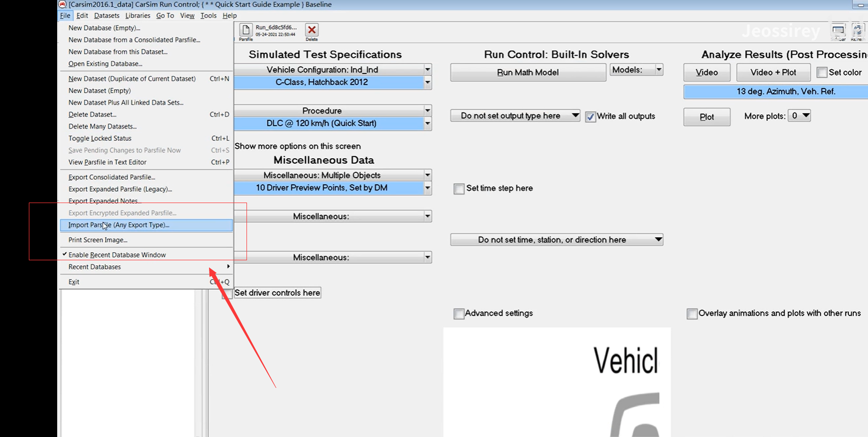Select Open Existing Database... menu item
Viewport: 868px width, 437px height.
(x=147, y=64)
